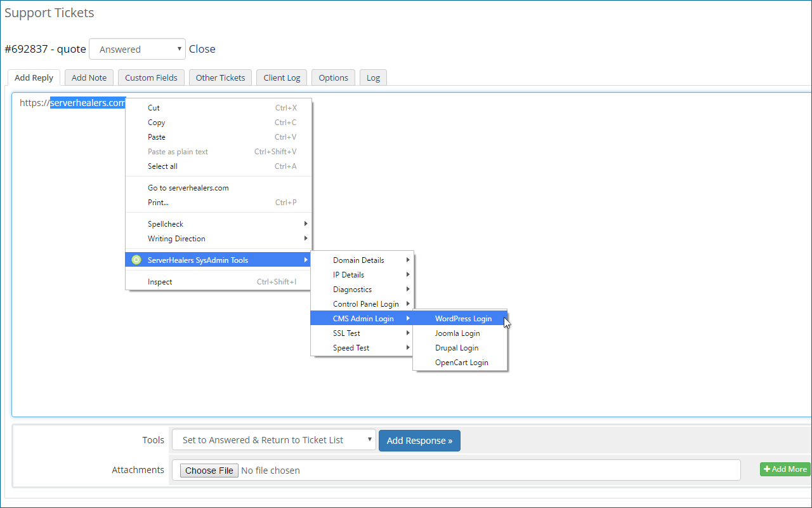This screenshot has height=508, width=812.
Task: Click the green Add More button
Action: pyautogui.click(x=785, y=469)
